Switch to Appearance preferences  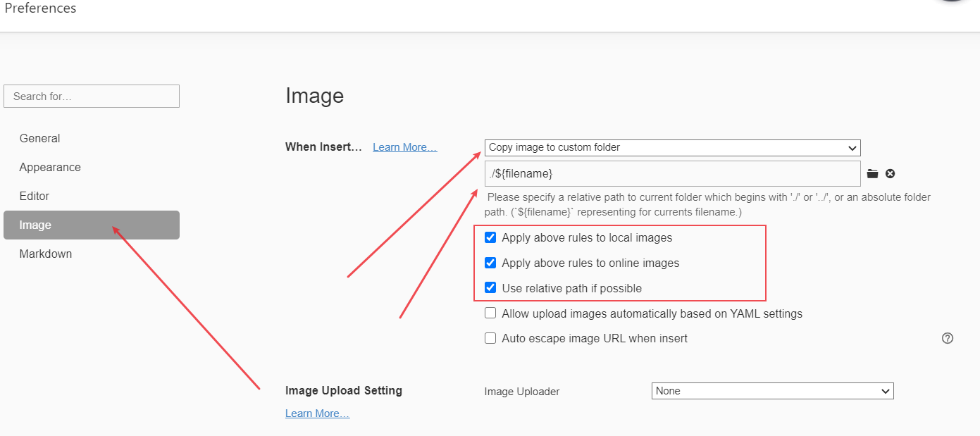coord(50,168)
